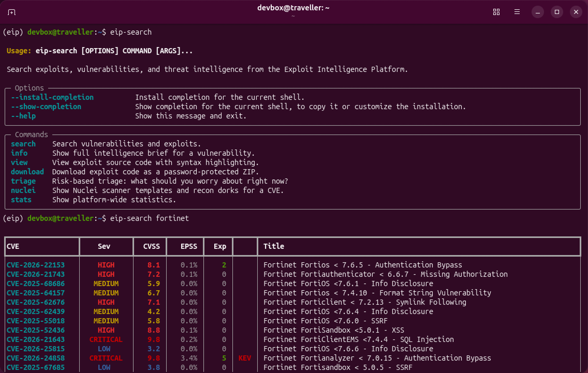
Task: Click the Options box label
Action: (30, 88)
